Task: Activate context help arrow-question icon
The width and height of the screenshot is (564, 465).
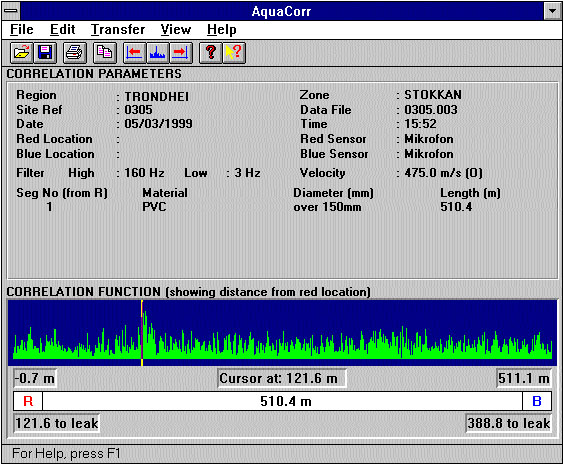Action: pyautogui.click(x=234, y=53)
